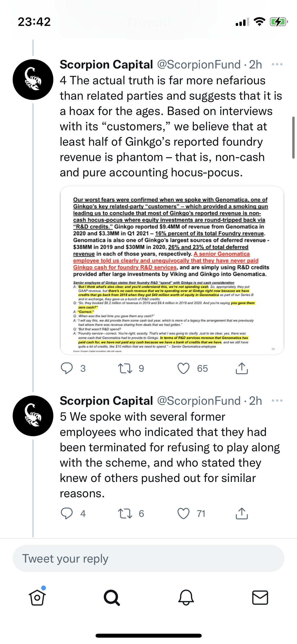Viewport: 297px width, 644px height.
Task: Like the tweet with 71 likes
Action: (x=183, y=513)
